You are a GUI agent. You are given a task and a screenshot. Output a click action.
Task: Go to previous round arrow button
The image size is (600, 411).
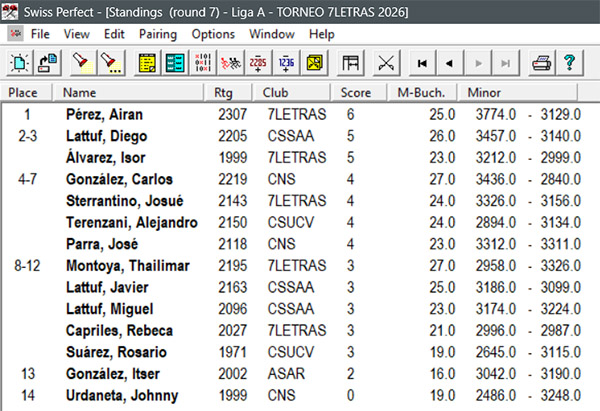click(450, 63)
